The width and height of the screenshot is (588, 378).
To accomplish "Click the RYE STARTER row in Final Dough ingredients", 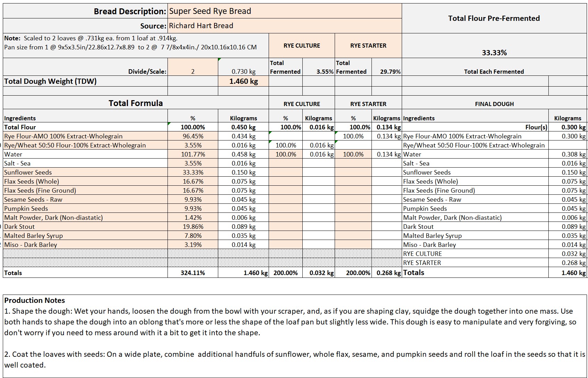I will coord(422,263).
